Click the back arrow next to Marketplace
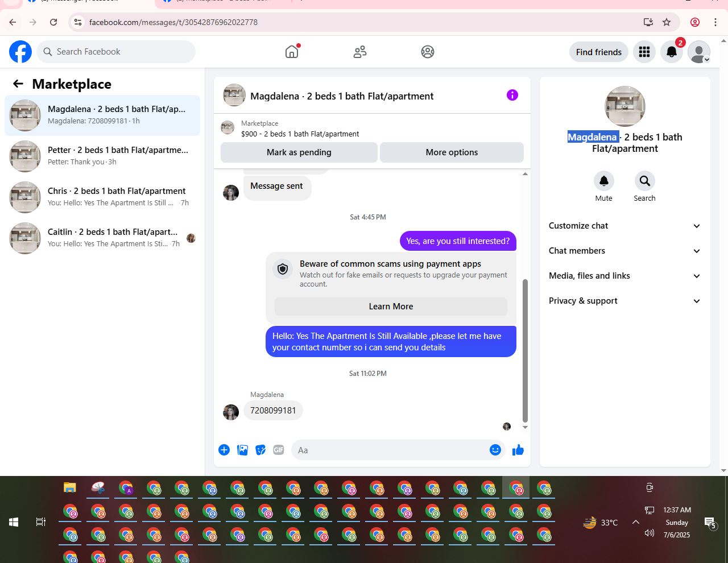 coord(18,84)
